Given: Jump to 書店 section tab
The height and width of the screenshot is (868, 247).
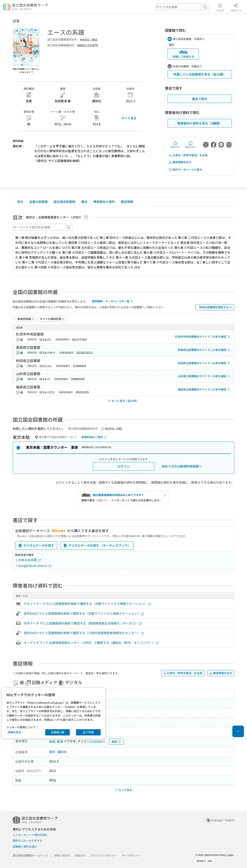Looking at the screenshot, I should coord(84,202).
